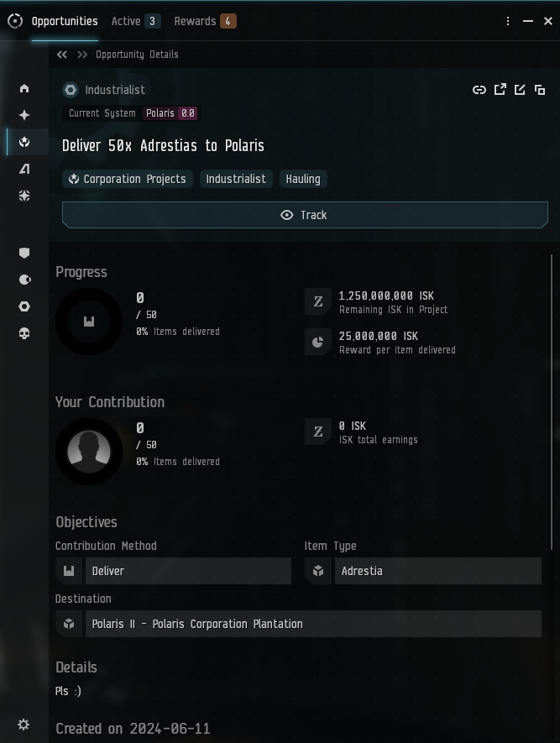Open the Home icon in sidebar
Viewport: 560px width, 743px height.
tap(24, 89)
